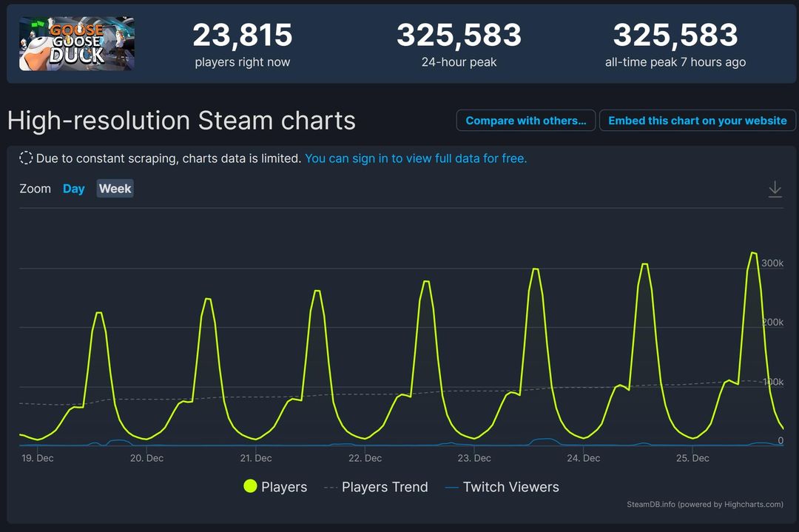Click the 23,815 players right now figure
Viewport: 799px width, 532px height.
tap(243, 35)
